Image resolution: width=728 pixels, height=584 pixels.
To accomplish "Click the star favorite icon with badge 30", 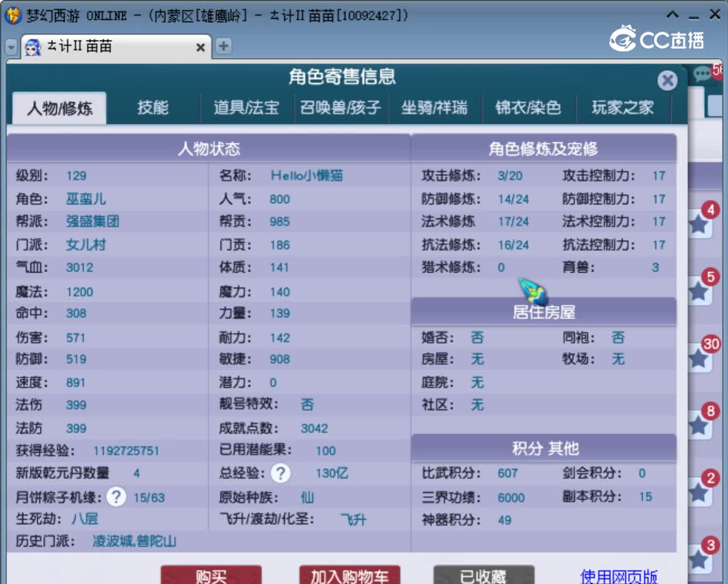I will [x=698, y=360].
